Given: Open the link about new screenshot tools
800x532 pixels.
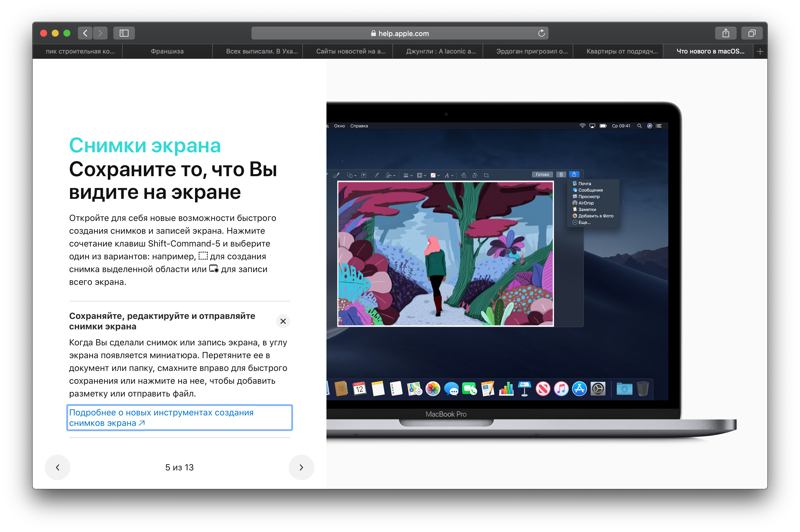Looking at the screenshot, I should [x=161, y=418].
